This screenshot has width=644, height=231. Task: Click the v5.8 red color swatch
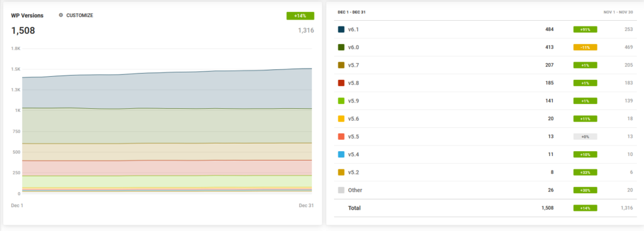(341, 83)
